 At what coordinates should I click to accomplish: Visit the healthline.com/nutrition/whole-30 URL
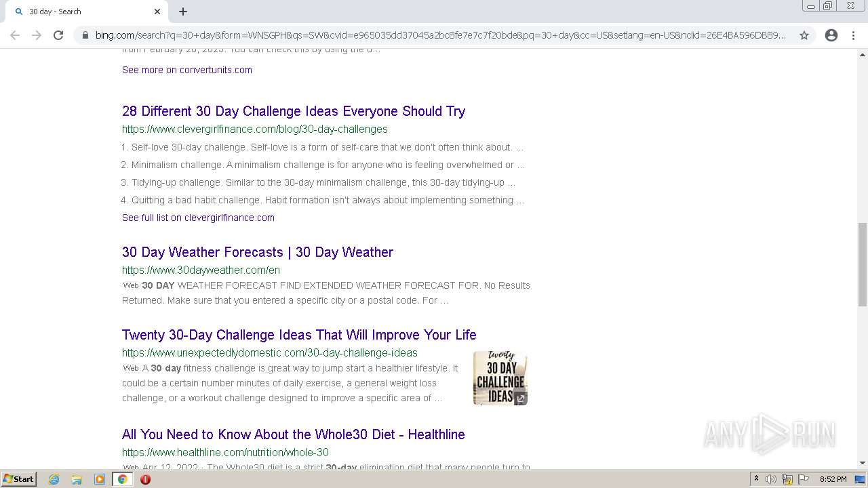[x=225, y=452]
